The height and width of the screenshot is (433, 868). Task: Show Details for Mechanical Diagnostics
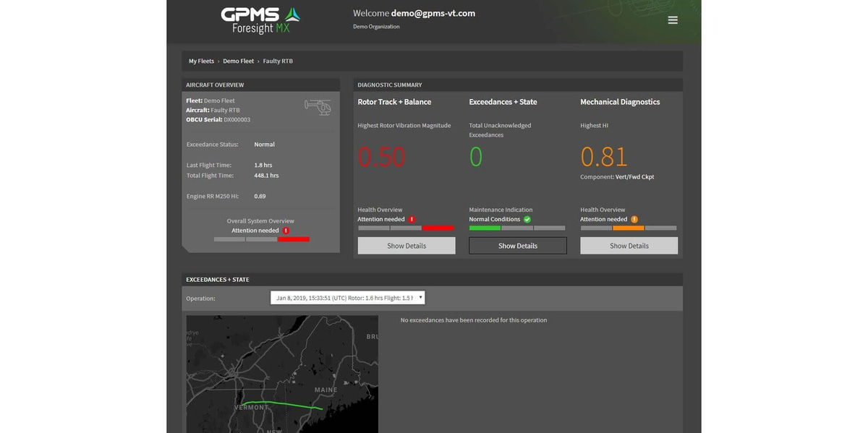coord(629,246)
